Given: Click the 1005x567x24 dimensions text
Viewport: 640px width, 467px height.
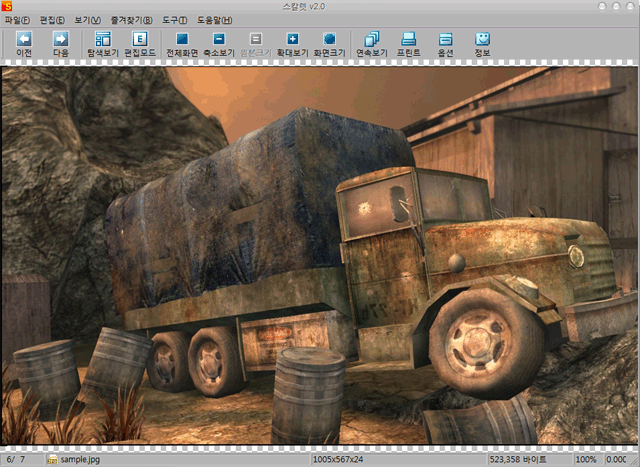Looking at the screenshot, I should [x=338, y=460].
